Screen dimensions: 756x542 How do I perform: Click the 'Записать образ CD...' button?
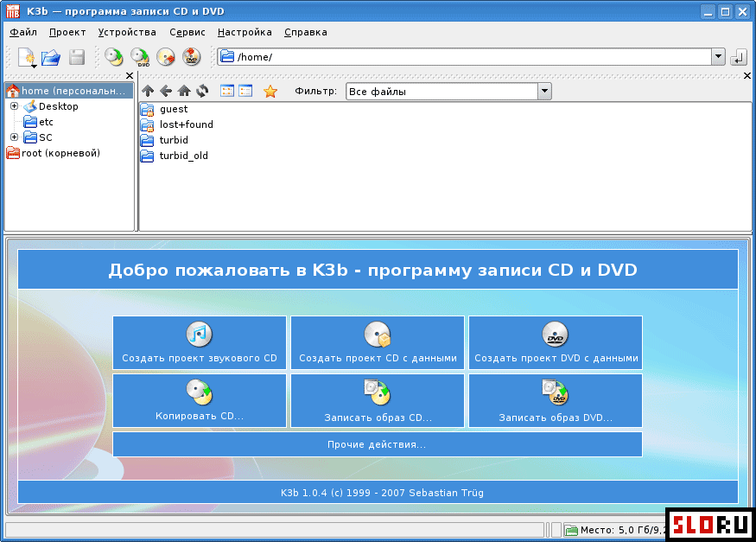coord(378,401)
